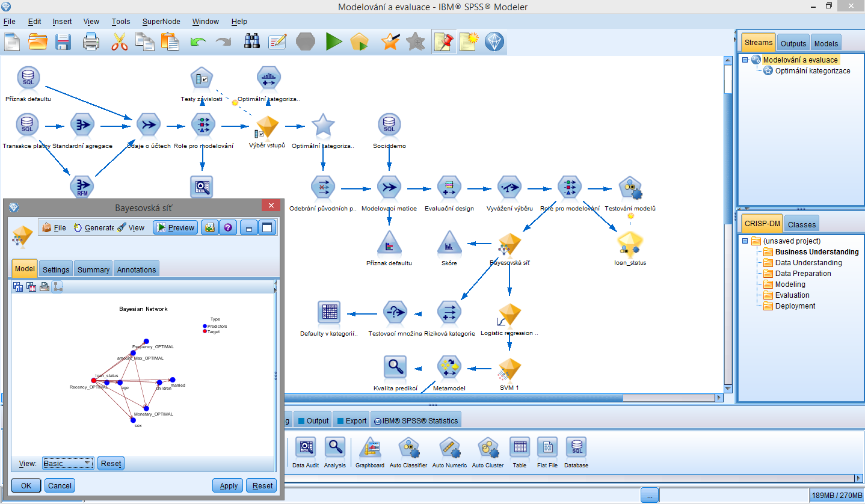Collapse the Modelování a evaluace tree node

(745, 60)
